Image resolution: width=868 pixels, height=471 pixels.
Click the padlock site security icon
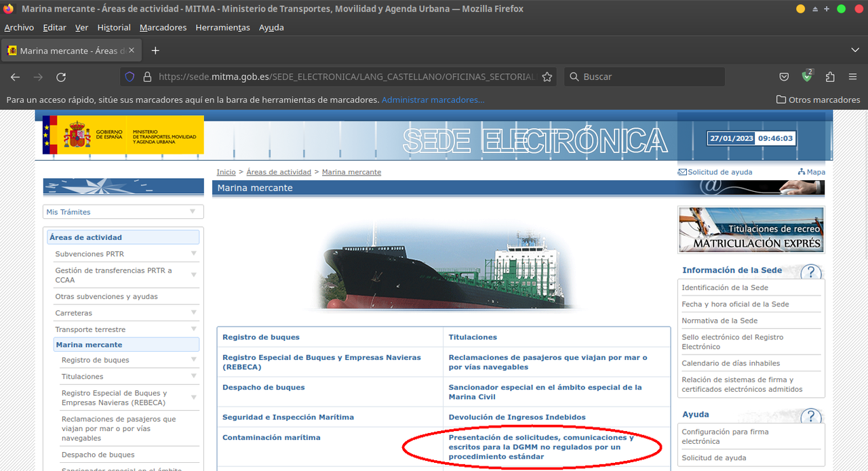146,77
